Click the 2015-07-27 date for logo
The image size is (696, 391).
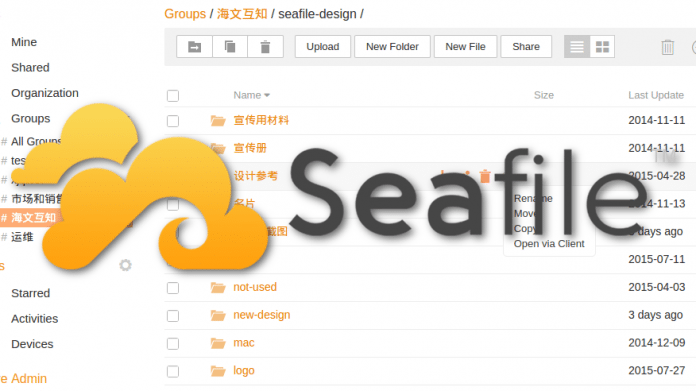[657, 371]
